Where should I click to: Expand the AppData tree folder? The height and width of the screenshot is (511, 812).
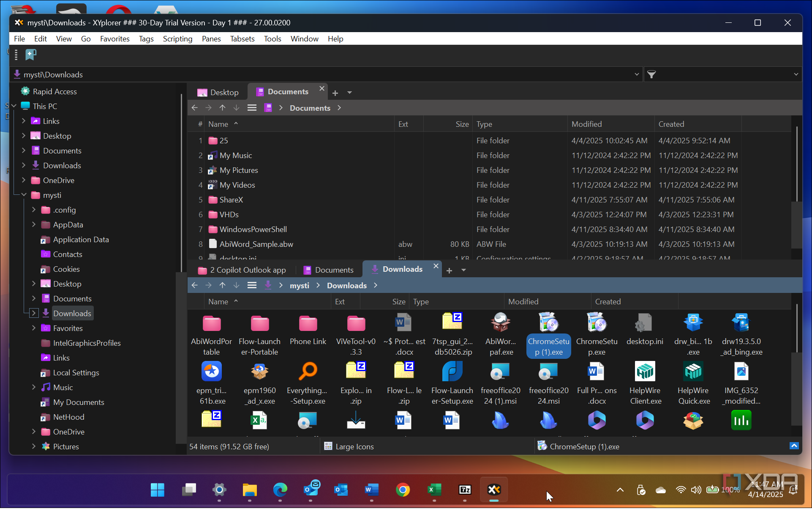point(34,225)
